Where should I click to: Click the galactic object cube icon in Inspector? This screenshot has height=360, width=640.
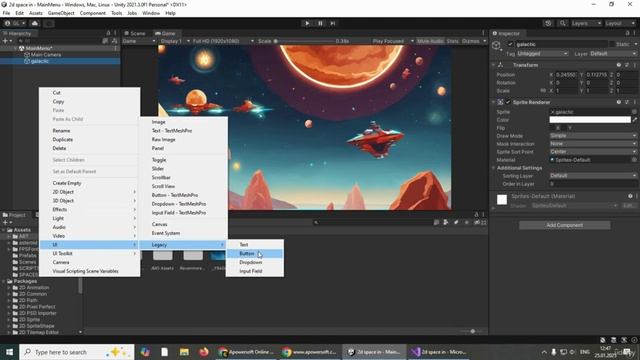(x=496, y=45)
